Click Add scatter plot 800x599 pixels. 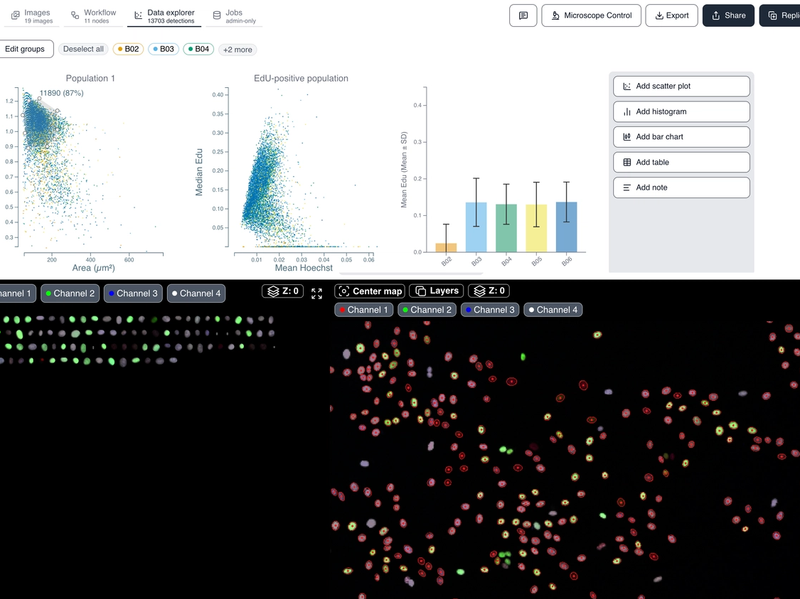point(681,86)
